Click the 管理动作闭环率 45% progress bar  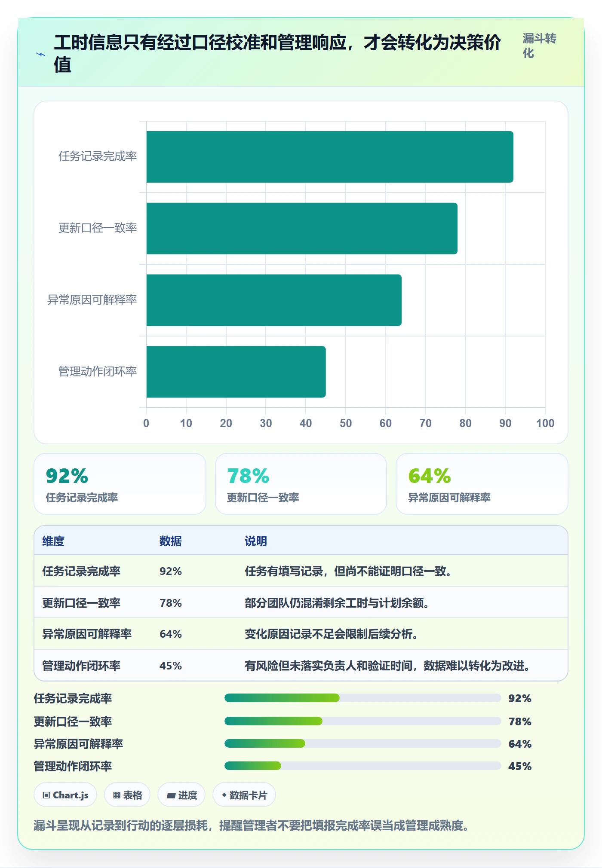click(363, 766)
